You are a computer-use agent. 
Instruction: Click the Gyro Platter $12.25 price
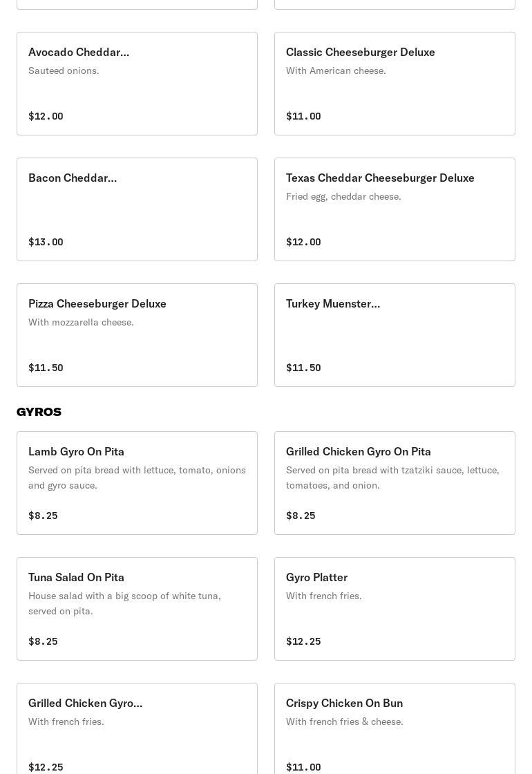[303, 641]
